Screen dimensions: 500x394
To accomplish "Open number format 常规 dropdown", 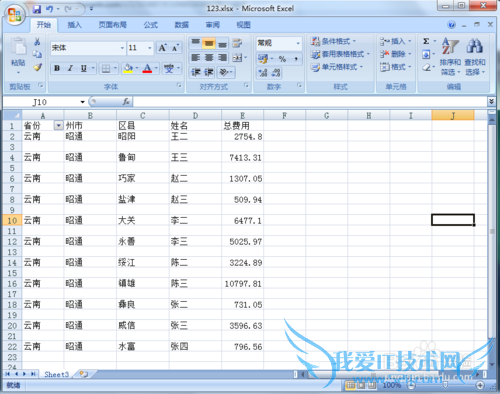I will (x=298, y=43).
